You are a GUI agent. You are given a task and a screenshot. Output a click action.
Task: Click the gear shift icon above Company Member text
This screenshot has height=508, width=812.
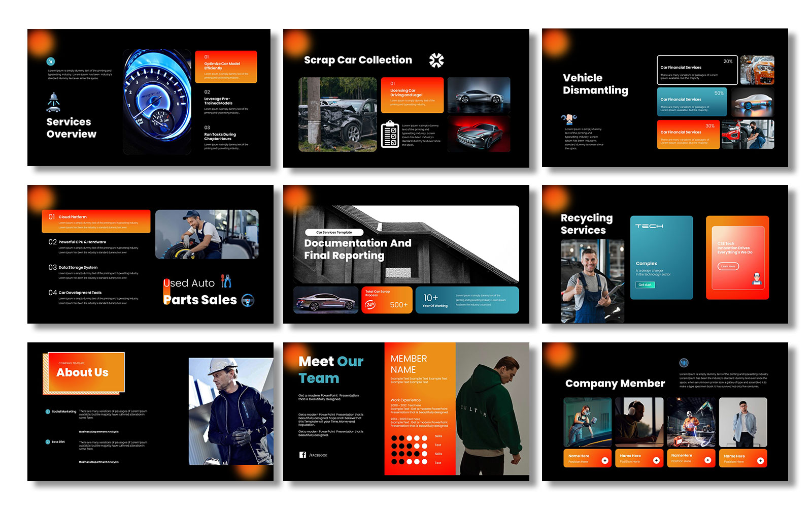tap(684, 363)
